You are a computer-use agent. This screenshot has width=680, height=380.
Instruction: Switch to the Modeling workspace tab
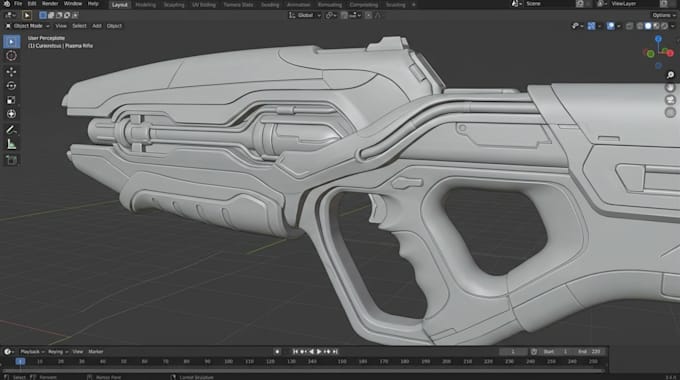point(145,5)
